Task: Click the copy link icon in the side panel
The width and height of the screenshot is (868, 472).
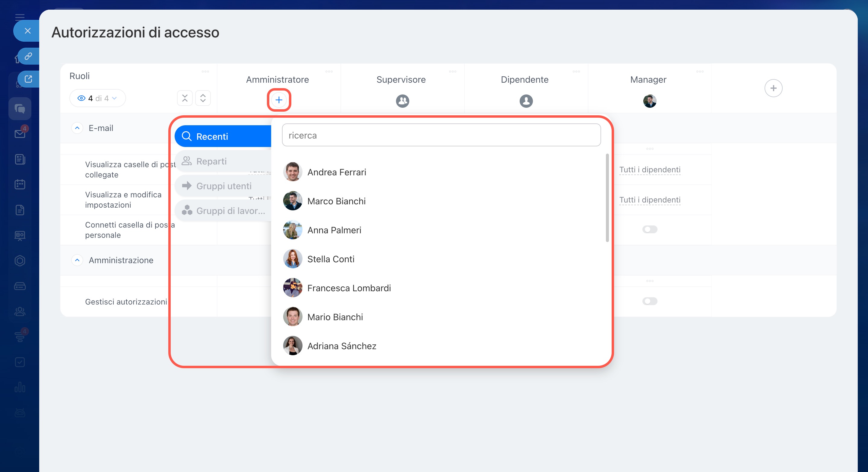Action: [28, 56]
